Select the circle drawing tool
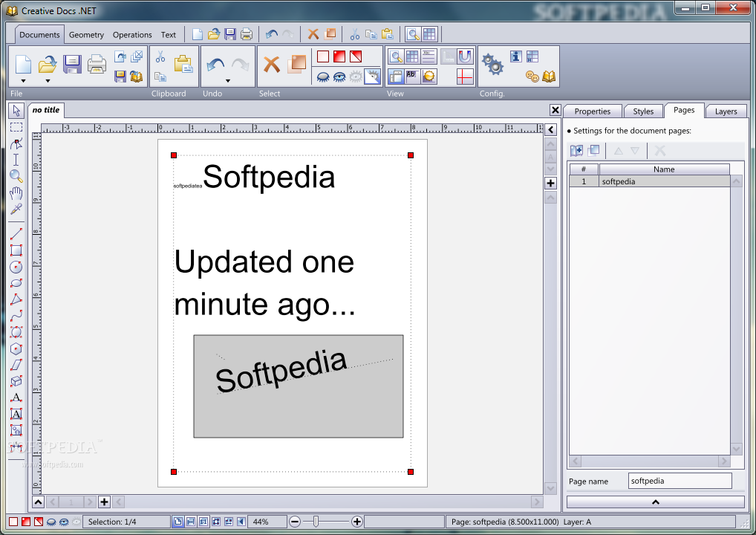 [x=16, y=267]
